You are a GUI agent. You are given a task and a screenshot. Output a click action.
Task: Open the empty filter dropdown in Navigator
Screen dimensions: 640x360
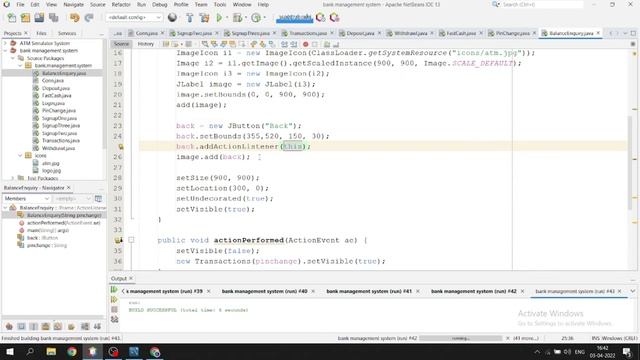point(72,198)
